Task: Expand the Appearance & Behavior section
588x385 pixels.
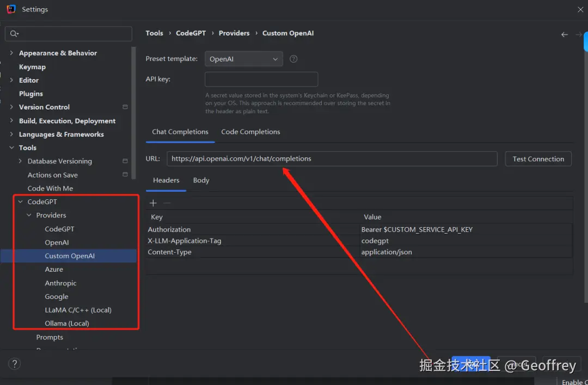Action: click(x=11, y=53)
